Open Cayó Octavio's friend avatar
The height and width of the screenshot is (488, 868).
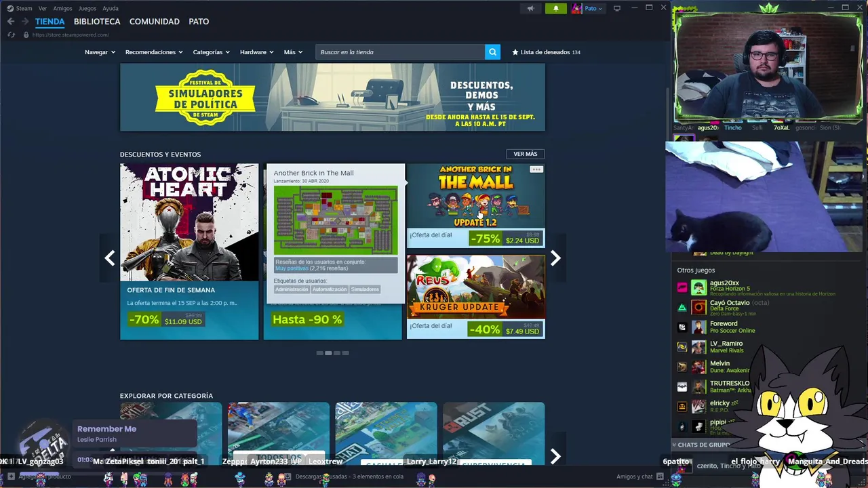tap(698, 307)
